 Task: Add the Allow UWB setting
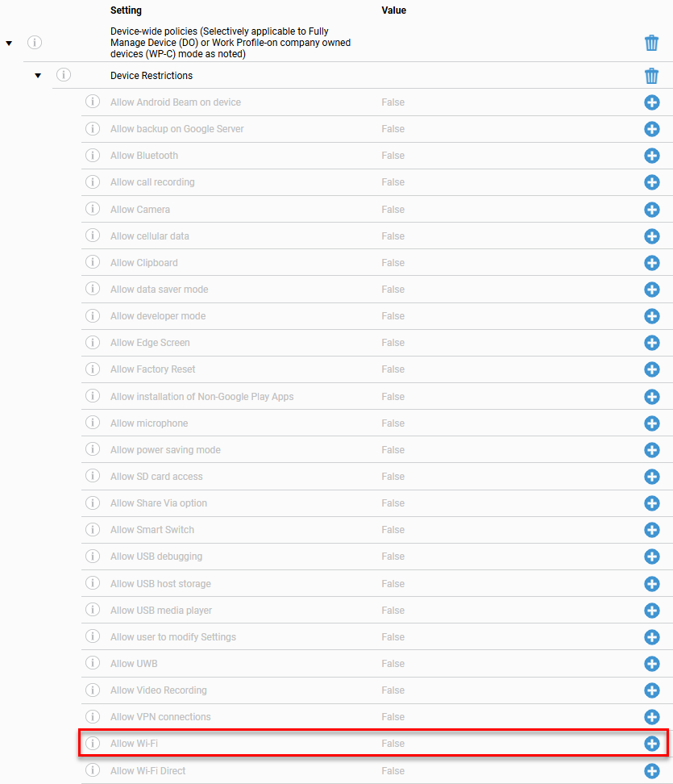(651, 664)
